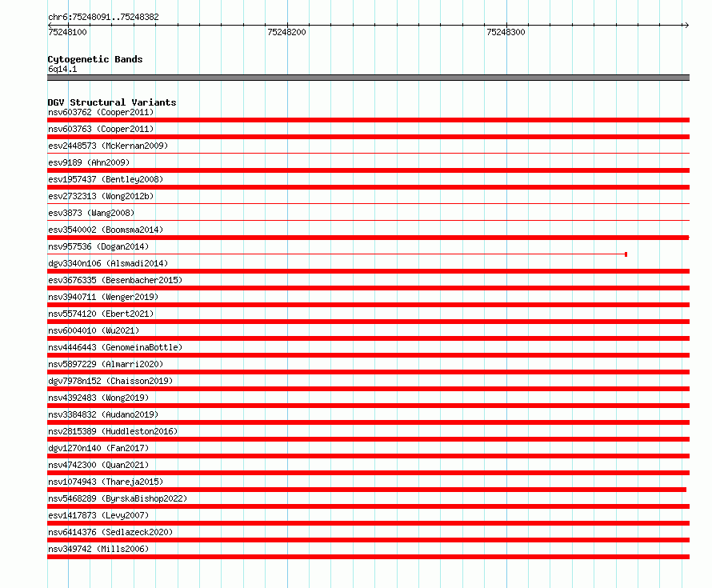The width and height of the screenshot is (712, 588).
Task: Open nsv1074943 (Thareja2015) variant
Action: pyautogui.click(x=106, y=482)
